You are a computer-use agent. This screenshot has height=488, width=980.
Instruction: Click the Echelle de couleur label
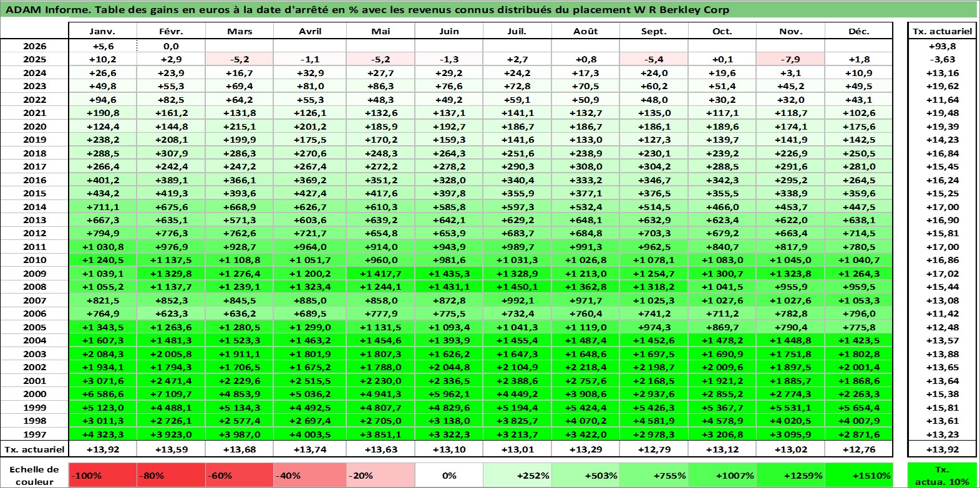[34, 476]
